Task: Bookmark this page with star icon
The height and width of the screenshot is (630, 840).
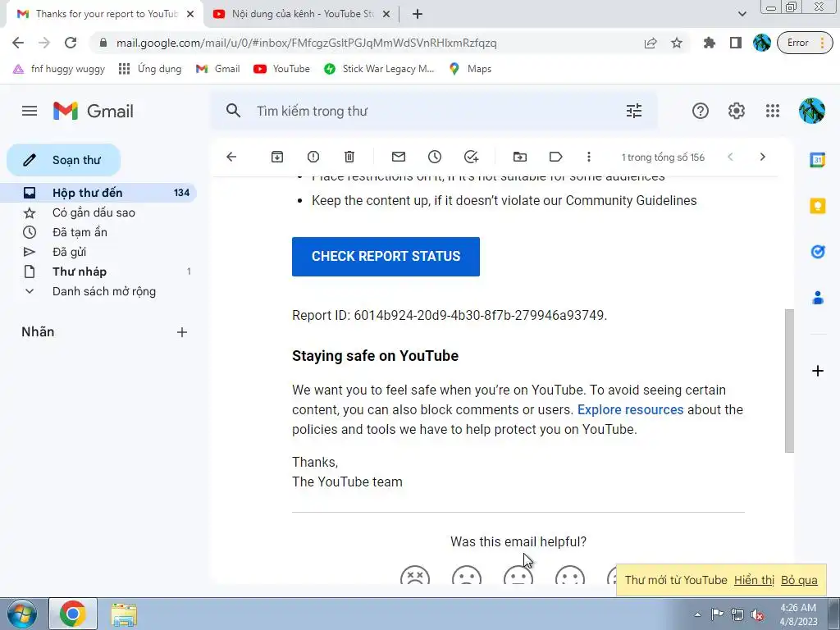Action: tap(677, 43)
